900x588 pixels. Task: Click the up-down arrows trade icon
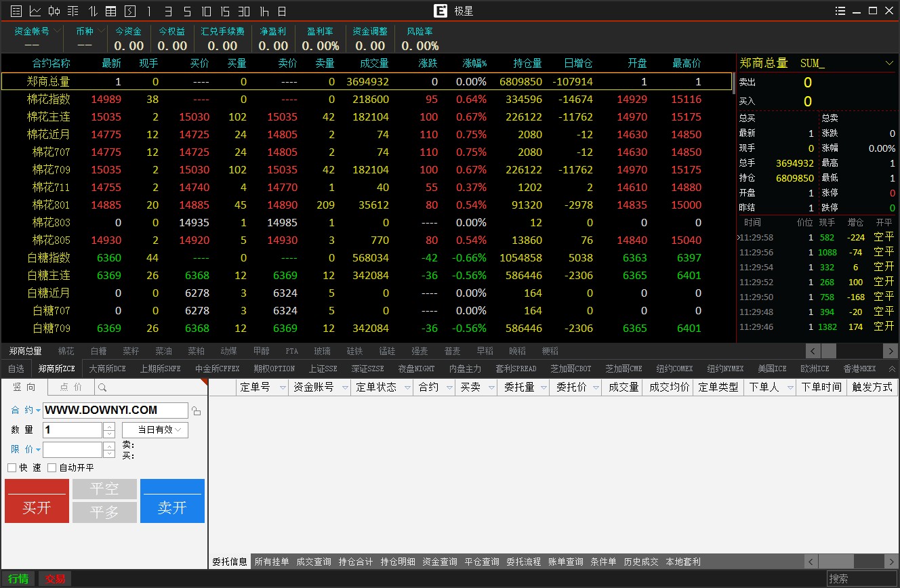92,11
